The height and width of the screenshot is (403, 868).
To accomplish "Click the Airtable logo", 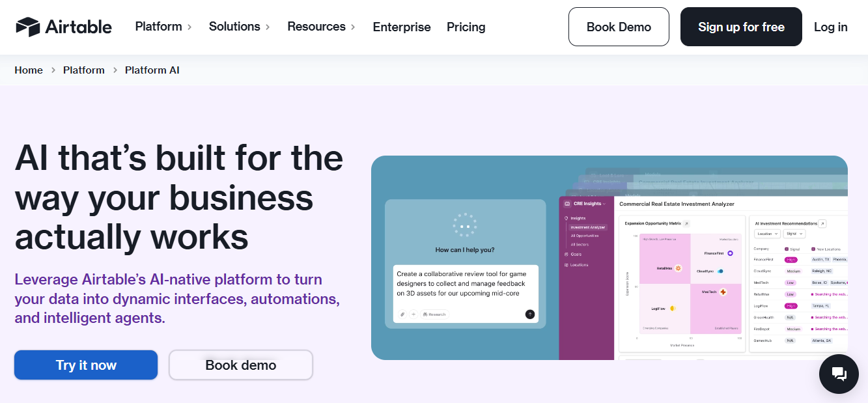I will [x=63, y=27].
